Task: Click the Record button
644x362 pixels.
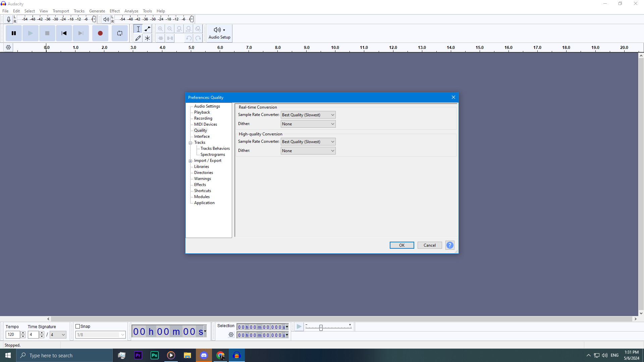Action: [x=100, y=33]
